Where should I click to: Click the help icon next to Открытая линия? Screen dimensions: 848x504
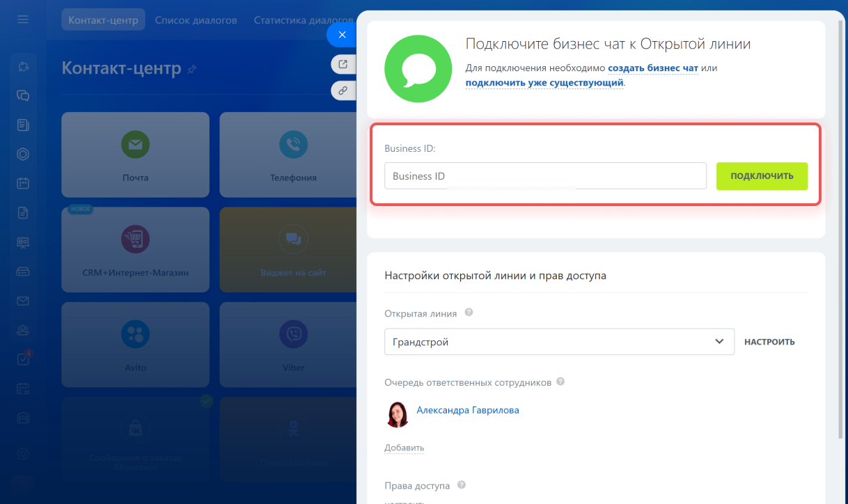(x=469, y=313)
